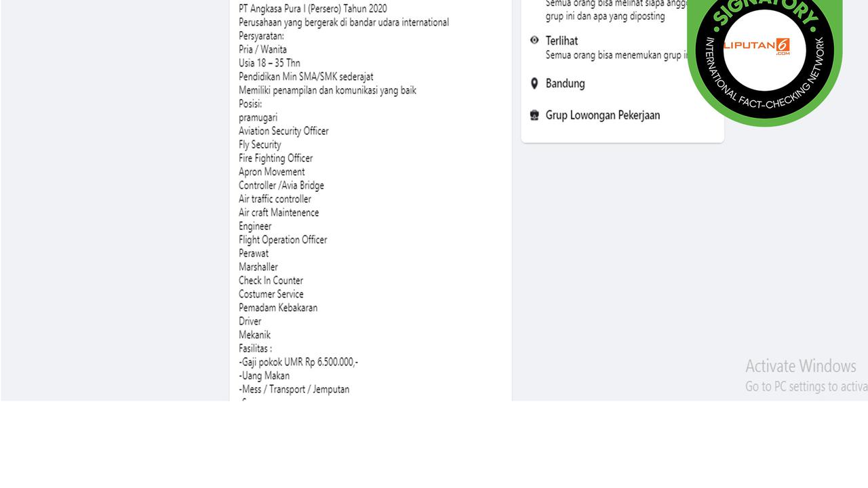Viewport: 868px width, 488px height.
Task: Open the Bandung location link
Action: click(x=565, y=83)
